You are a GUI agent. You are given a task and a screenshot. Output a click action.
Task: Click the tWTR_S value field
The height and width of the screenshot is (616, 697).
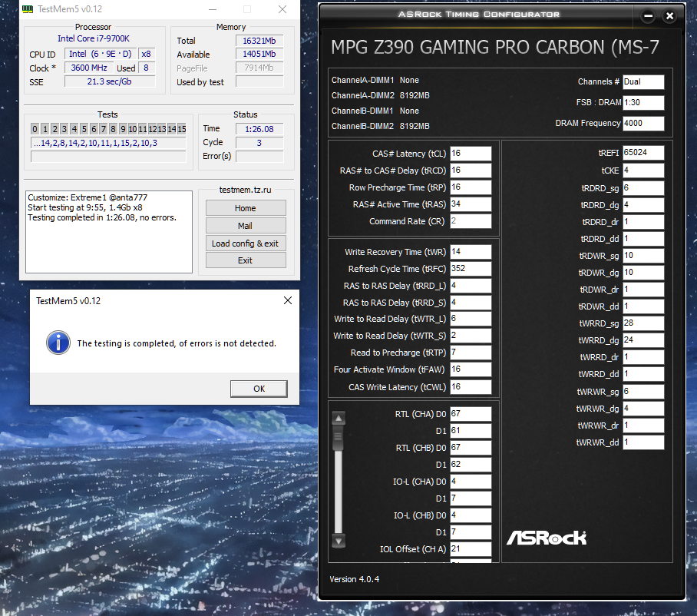(x=471, y=336)
